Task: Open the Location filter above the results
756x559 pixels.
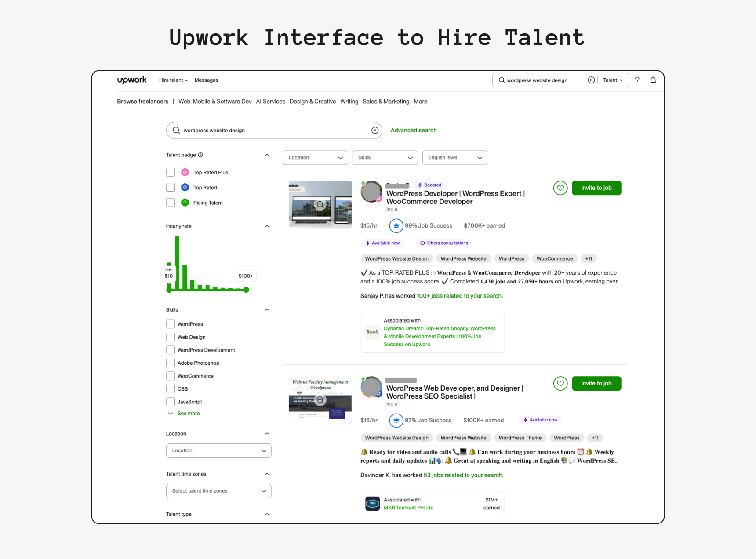Action: (316, 158)
